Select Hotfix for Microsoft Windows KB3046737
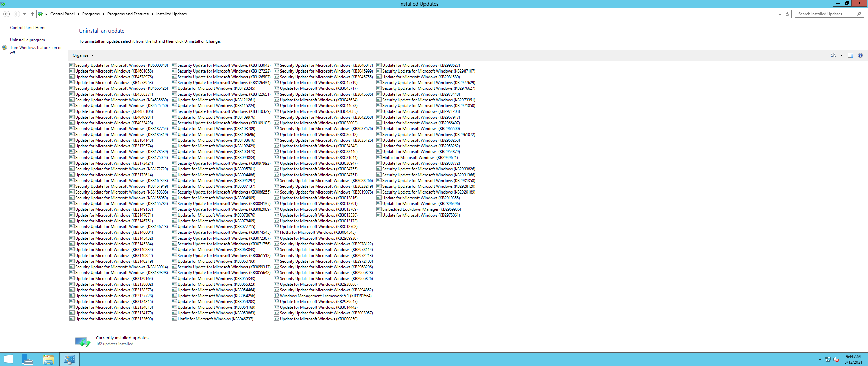This screenshot has width=868, height=366. tap(213, 319)
